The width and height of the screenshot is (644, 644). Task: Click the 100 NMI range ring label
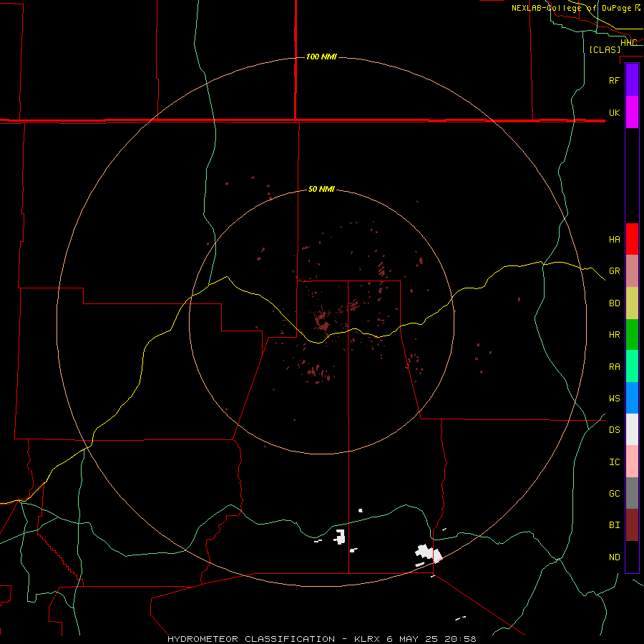[x=321, y=57]
